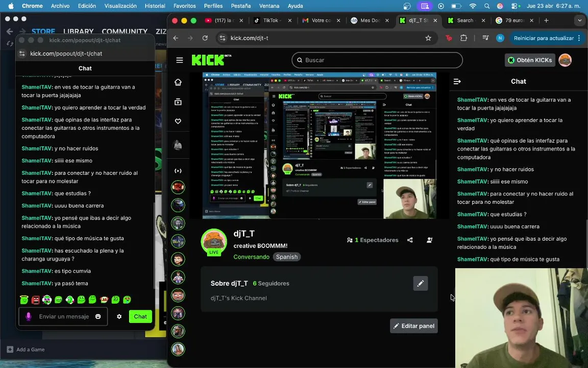Open emoji picker in popout chat input
588x368 pixels.
pos(98,316)
